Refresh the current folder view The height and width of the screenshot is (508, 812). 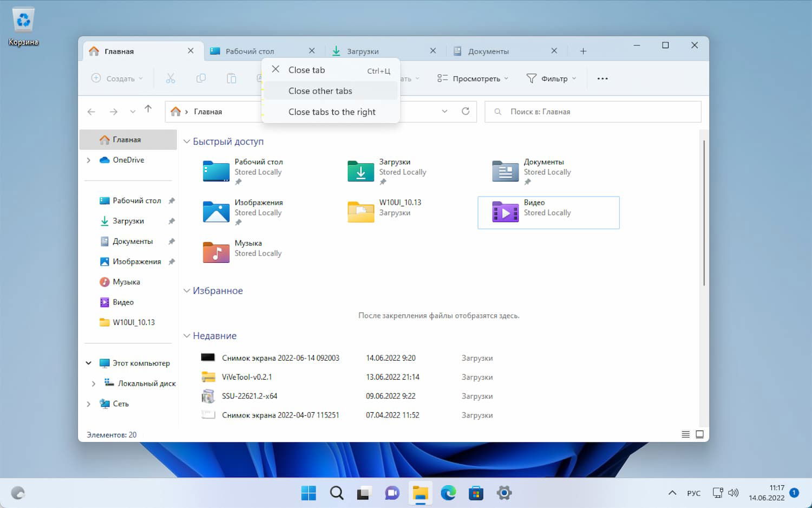pos(466,111)
